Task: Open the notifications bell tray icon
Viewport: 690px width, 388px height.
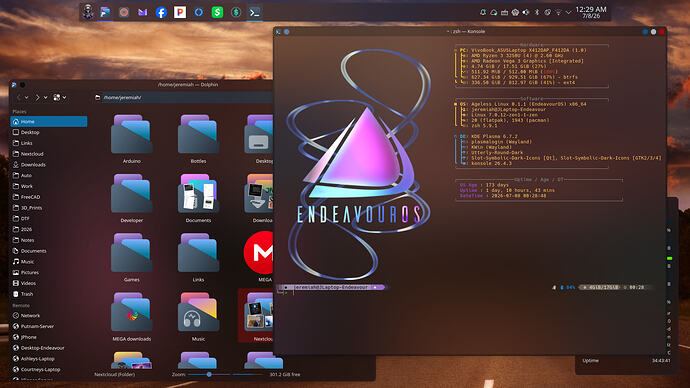Action: (x=483, y=12)
